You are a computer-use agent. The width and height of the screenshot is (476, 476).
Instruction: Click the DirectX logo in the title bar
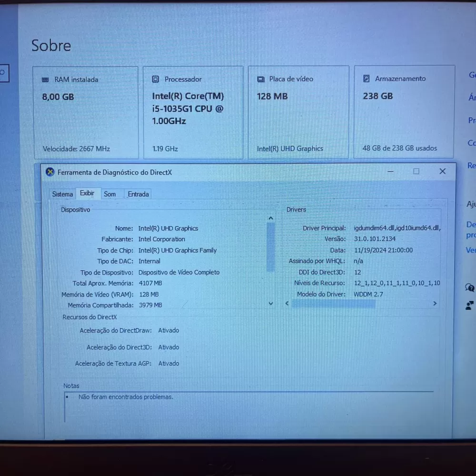(x=50, y=172)
